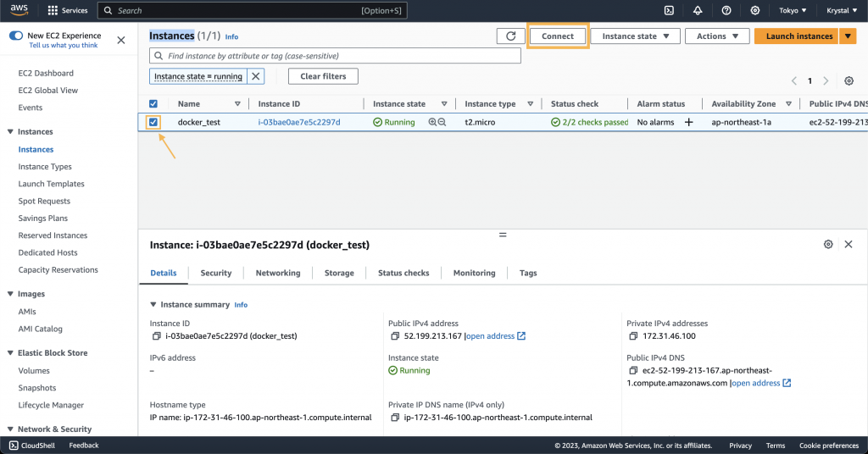The height and width of the screenshot is (454, 868).
Task: Switch to the Networking tab
Action: click(278, 274)
